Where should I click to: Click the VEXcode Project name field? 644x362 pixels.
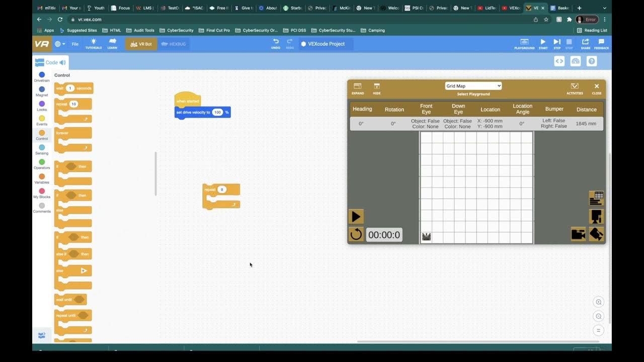[x=326, y=44]
